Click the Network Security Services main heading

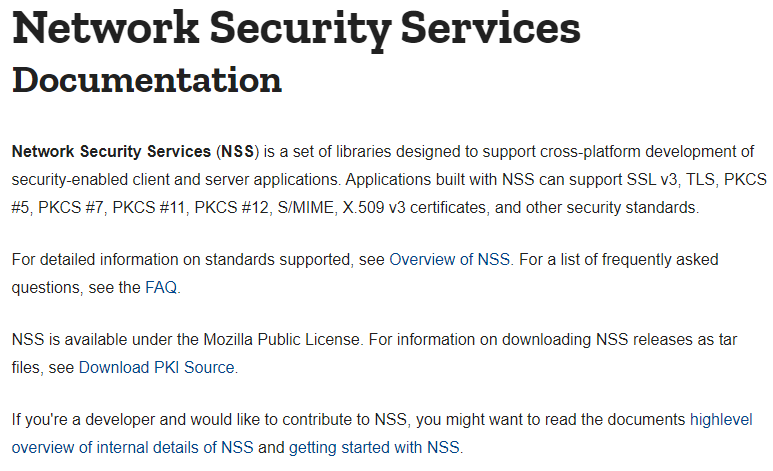(x=296, y=29)
